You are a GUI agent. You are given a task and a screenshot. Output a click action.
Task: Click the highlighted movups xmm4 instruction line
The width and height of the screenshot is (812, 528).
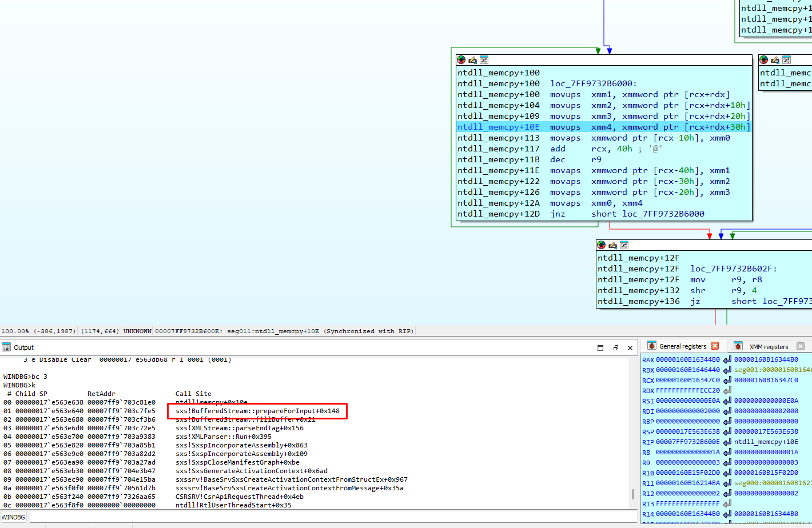coord(603,127)
